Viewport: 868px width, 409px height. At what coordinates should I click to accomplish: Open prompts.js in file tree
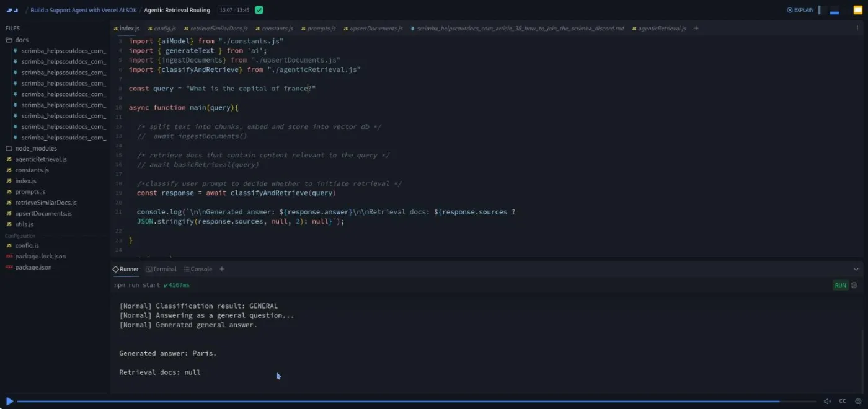[30, 191]
